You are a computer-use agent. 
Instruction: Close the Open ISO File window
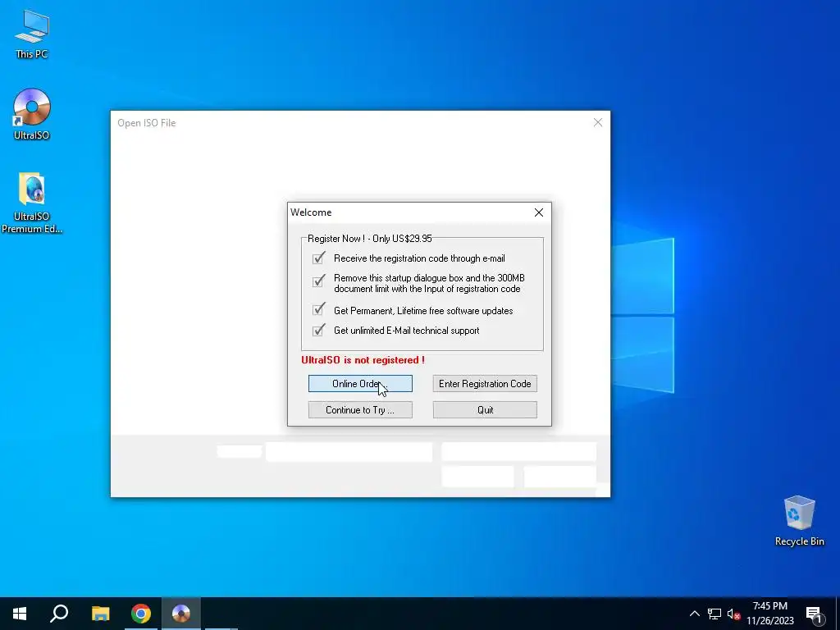(598, 123)
